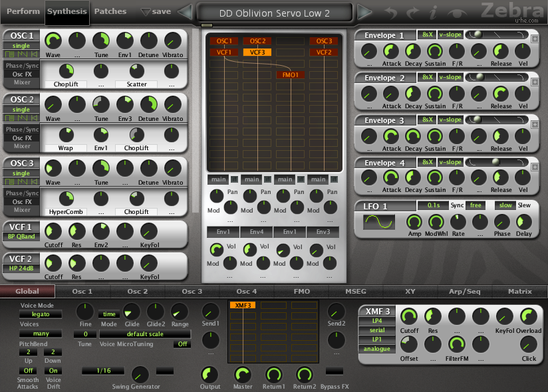Viewport: 548px width, 392px height.
Task: Open the glide Mode time dropdown
Action: tap(109, 314)
